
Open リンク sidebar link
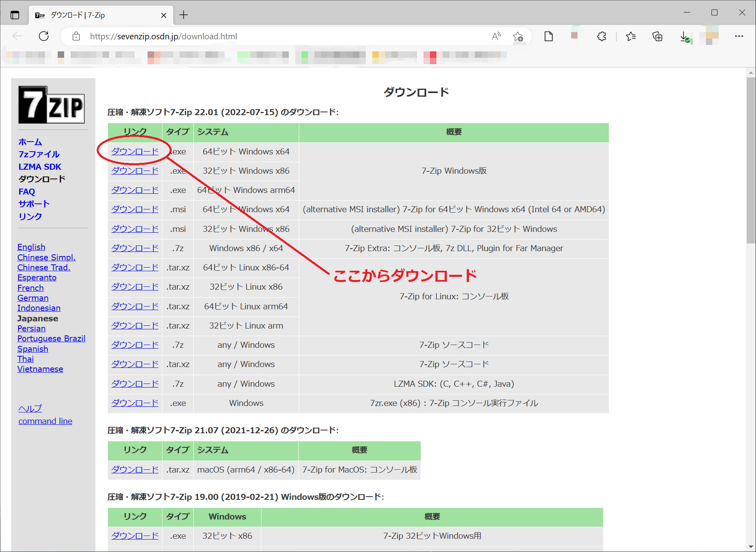coord(30,216)
